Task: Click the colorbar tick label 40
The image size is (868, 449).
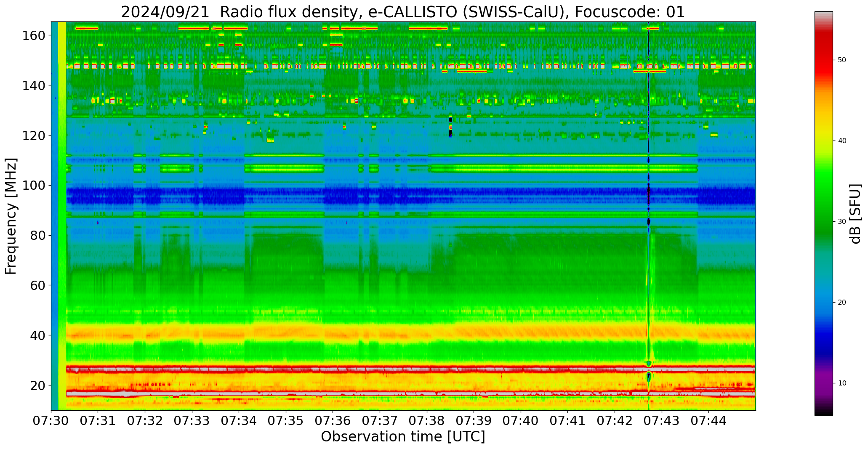Action: tap(842, 141)
